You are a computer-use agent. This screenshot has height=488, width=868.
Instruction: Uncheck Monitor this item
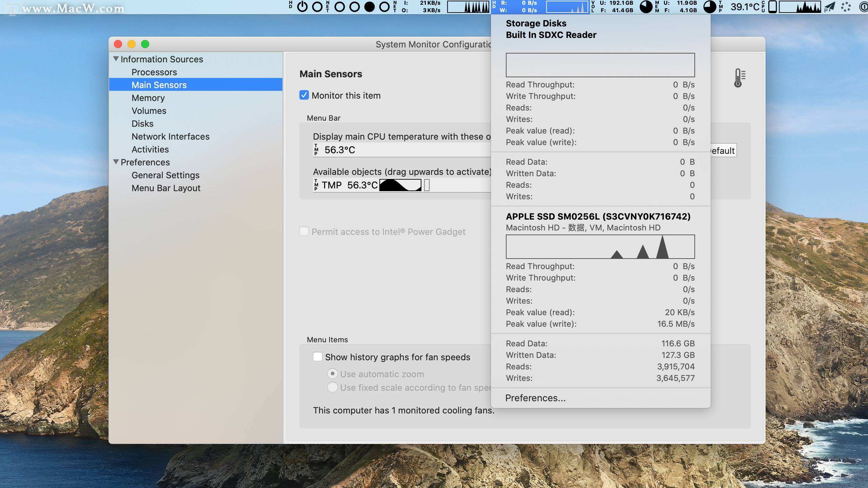pos(304,95)
